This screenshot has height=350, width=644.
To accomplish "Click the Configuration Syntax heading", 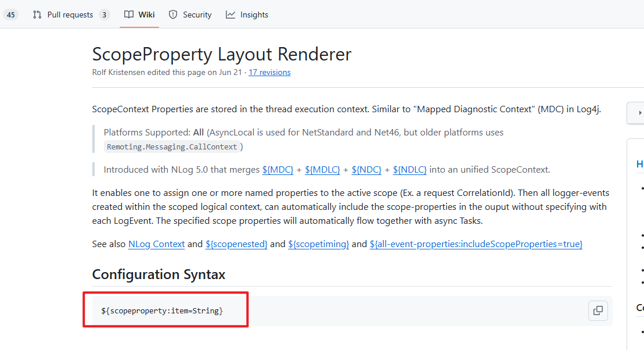I will pyautogui.click(x=159, y=274).
